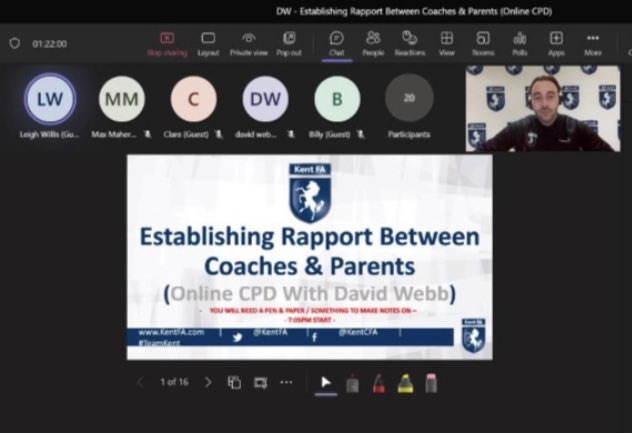
Task: Select the laser pointer tool
Action: (353, 383)
